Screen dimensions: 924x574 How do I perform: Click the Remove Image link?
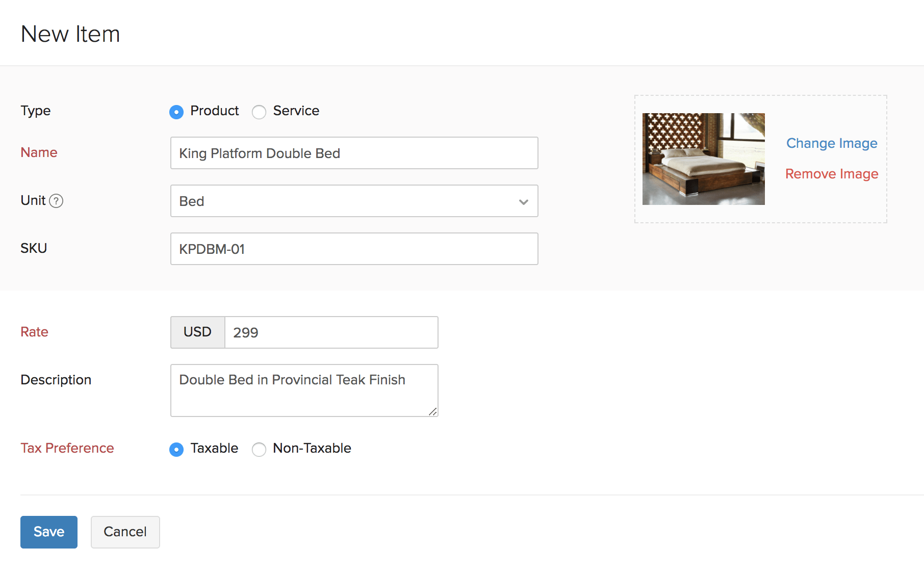click(831, 174)
